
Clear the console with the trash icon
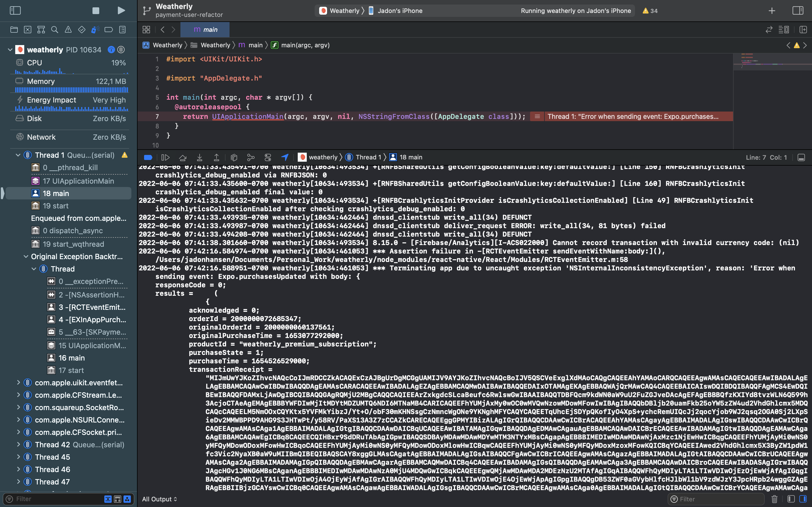775,499
